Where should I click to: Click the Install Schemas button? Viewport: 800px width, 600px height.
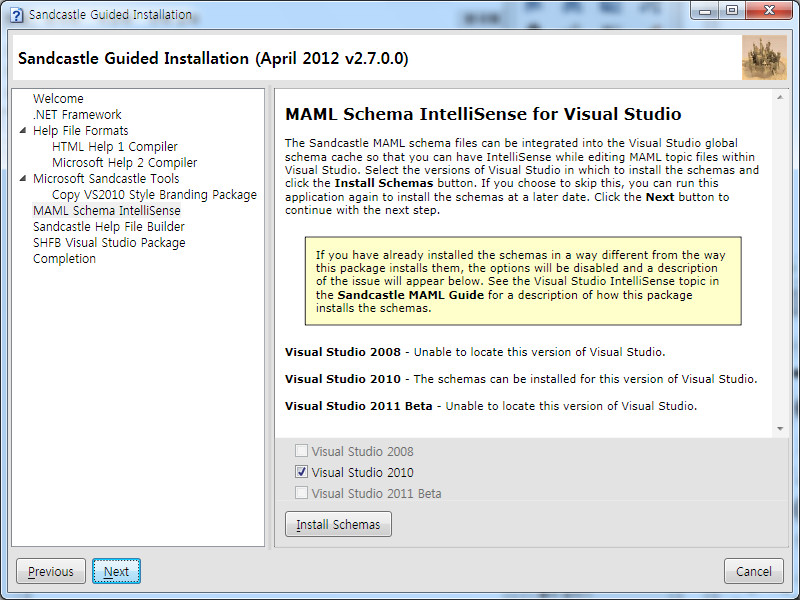(x=338, y=523)
